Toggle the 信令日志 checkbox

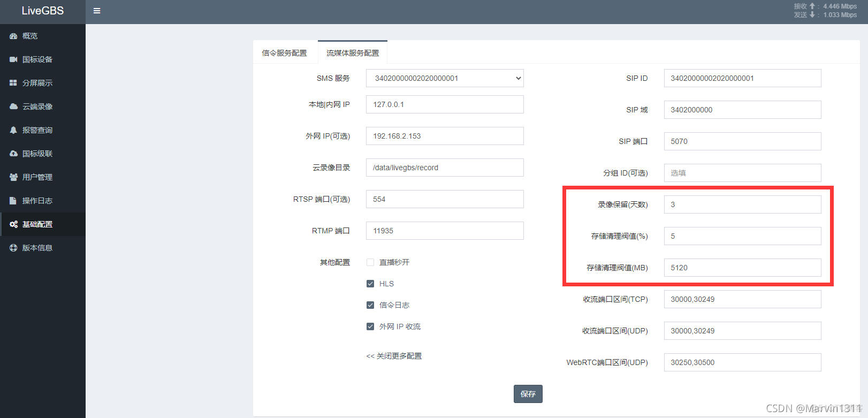pyautogui.click(x=370, y=305)
